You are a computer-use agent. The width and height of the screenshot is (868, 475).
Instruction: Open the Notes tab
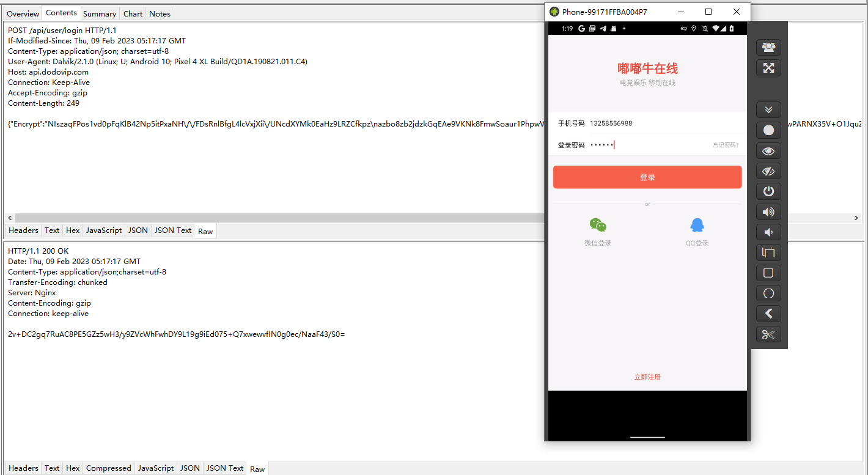pyautogui.click(x=160, y=13)
